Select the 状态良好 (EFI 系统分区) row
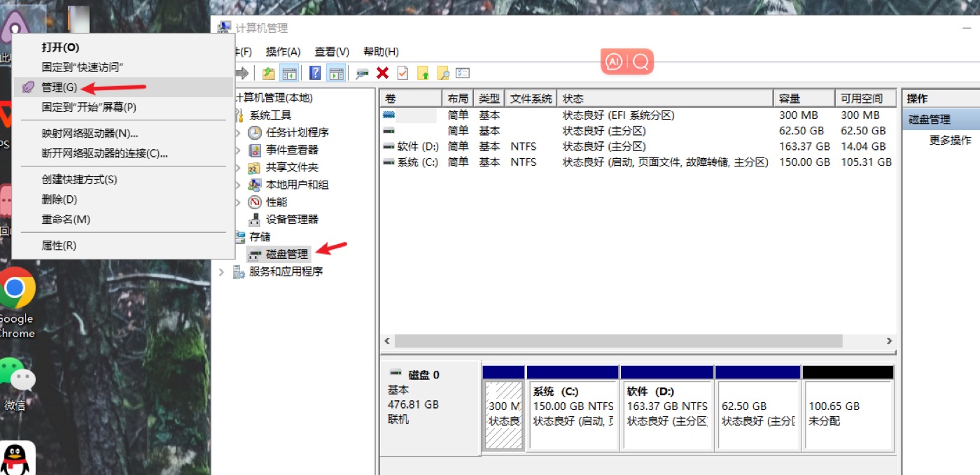 click(638, 115)
